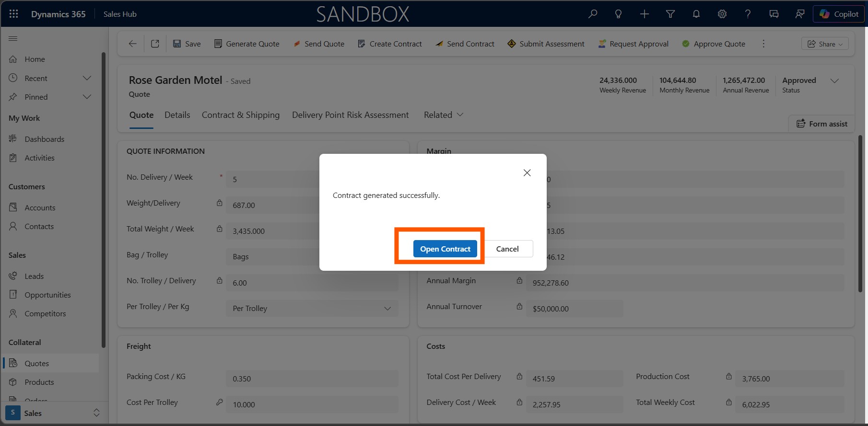
Task: Click the Total Weekly Cost value 6,022.95
Action: point(756,404)
